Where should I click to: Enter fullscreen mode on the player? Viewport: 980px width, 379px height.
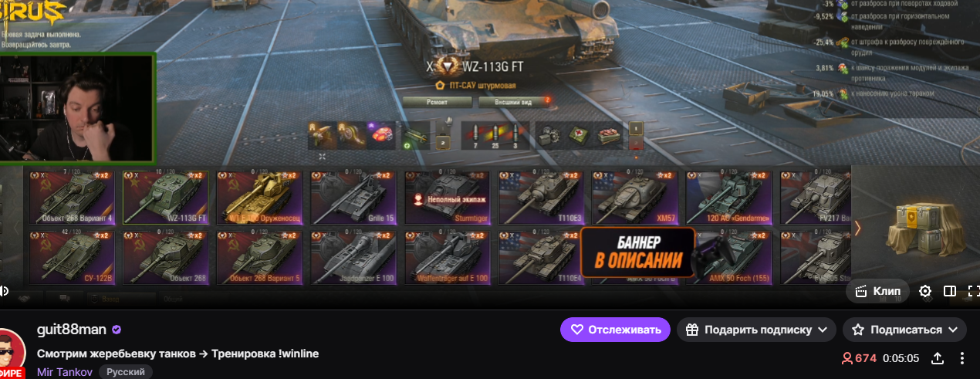point(973,292)
